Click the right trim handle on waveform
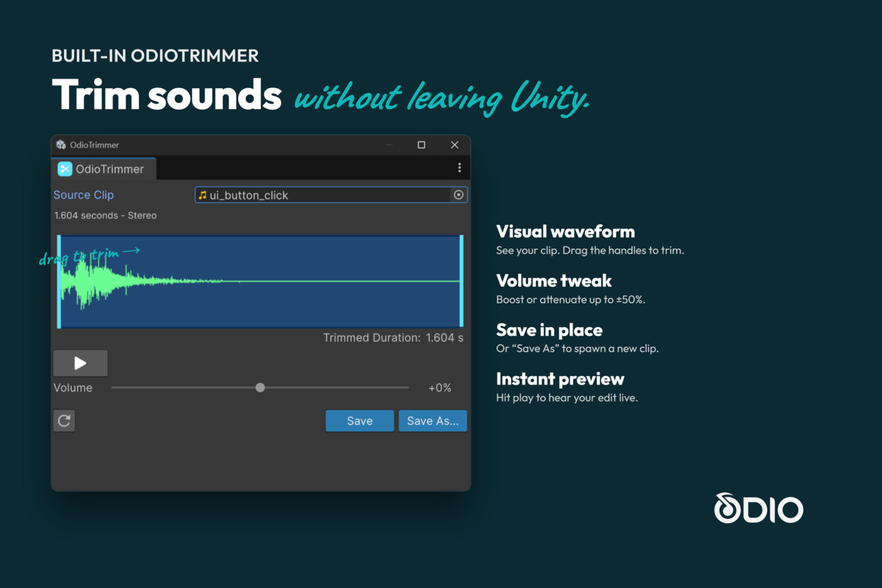This screenshot has height=588, width=882. coord(462,282)
